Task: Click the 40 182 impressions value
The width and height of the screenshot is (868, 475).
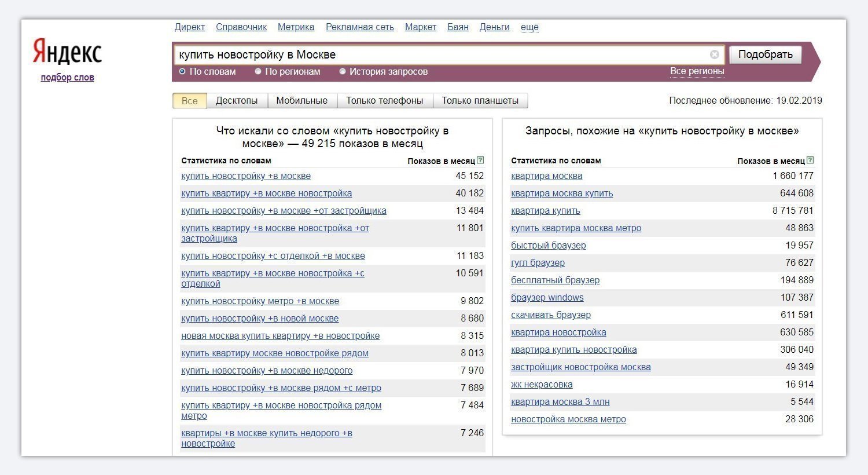Action: [470, 193]
